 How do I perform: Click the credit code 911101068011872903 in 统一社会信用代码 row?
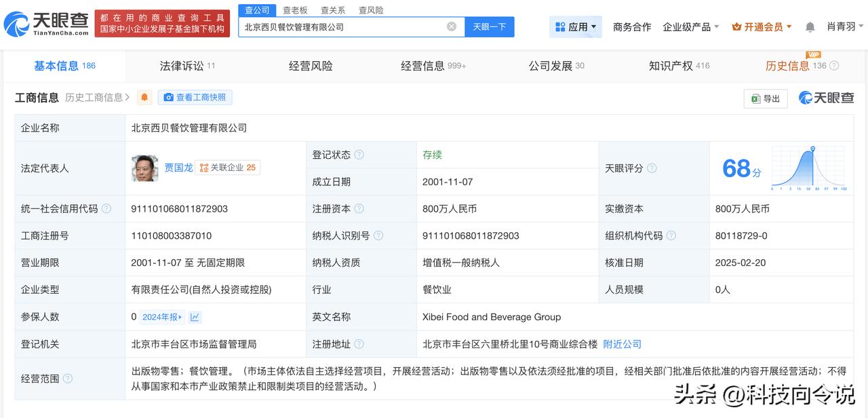[179, 209]
